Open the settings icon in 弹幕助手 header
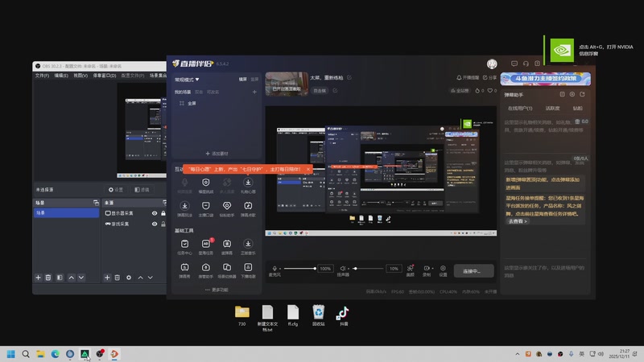This screenshot has height=362, width=644. coord(572,94)
